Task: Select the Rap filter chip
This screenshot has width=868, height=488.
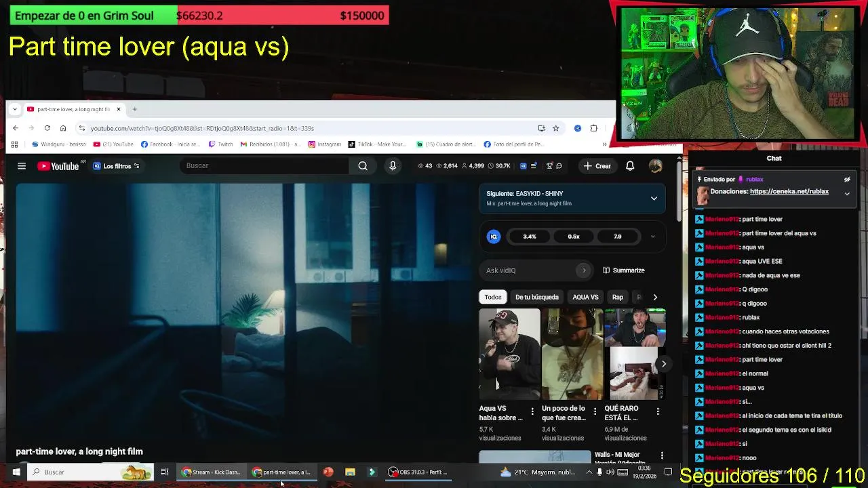Action: pyautogui.click(x=618, y=297)
